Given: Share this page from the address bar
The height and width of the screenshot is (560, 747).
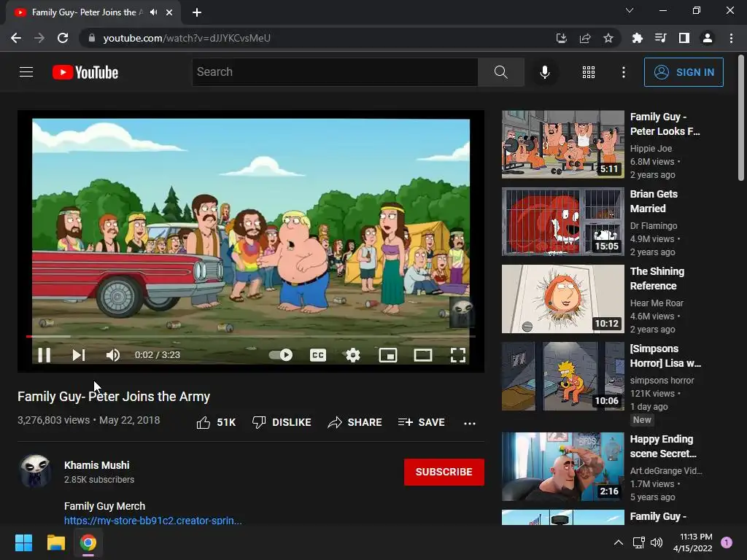Looking at the screenshot, I should pyautogui.click(x=585, y=38).
